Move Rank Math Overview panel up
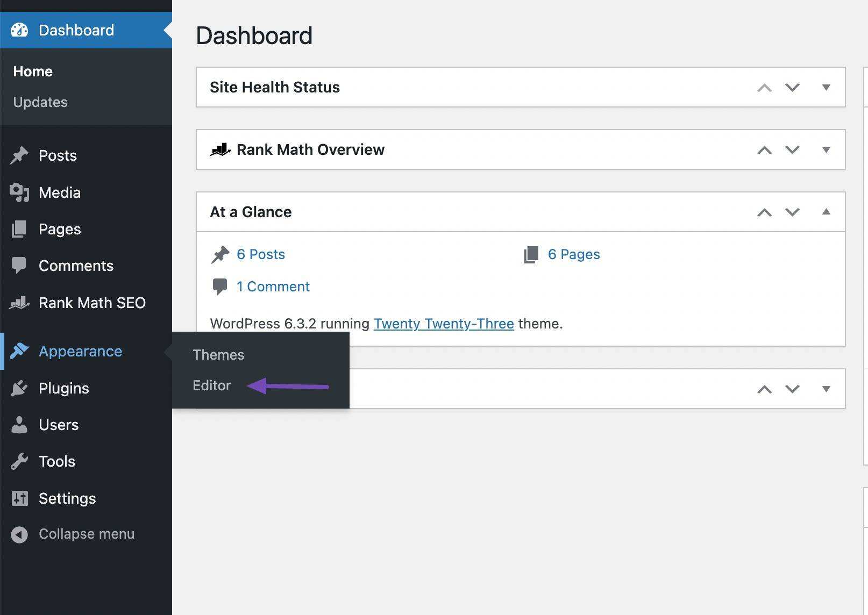This screenshot has height=615, width=868. (764, 150)
